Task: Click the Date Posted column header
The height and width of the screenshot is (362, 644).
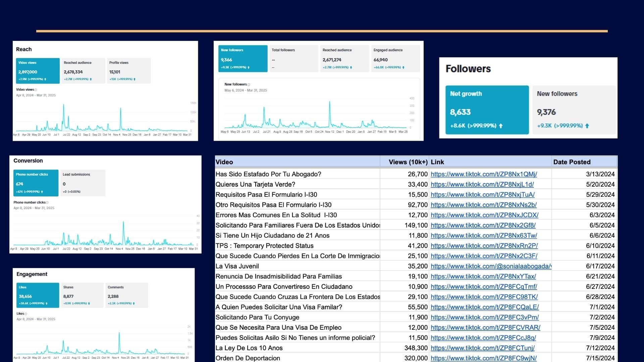Action: pos(572,162)
